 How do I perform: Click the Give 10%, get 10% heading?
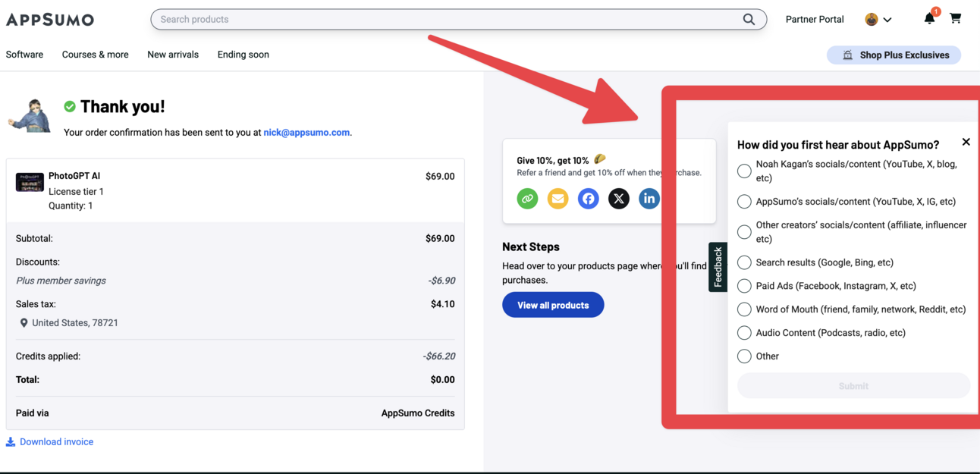(553, 160)
